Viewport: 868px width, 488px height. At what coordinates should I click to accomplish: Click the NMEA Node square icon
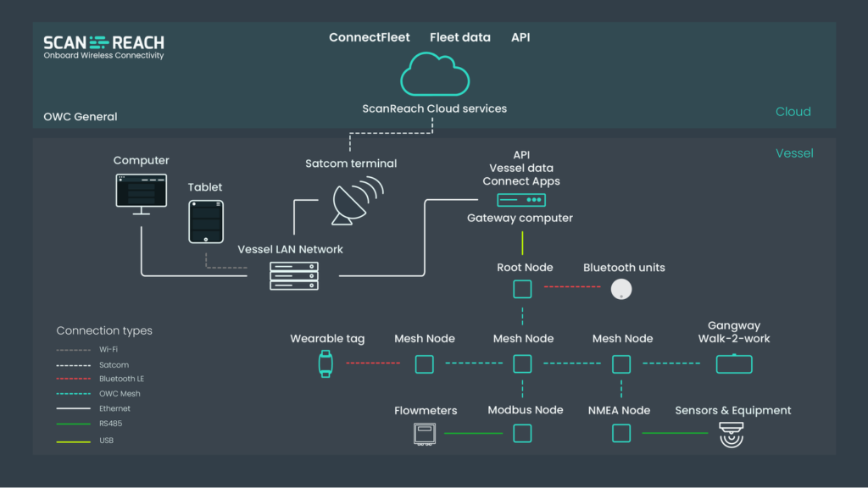[x=621, y=434]
